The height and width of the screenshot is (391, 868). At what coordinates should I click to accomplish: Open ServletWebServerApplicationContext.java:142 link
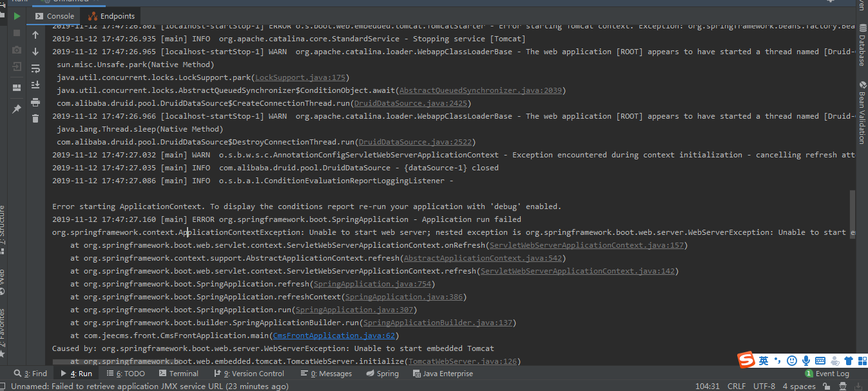point(577,271)
